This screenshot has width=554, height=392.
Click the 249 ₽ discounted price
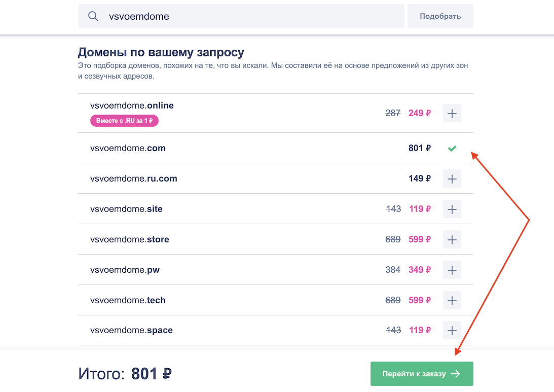point(419,113)
